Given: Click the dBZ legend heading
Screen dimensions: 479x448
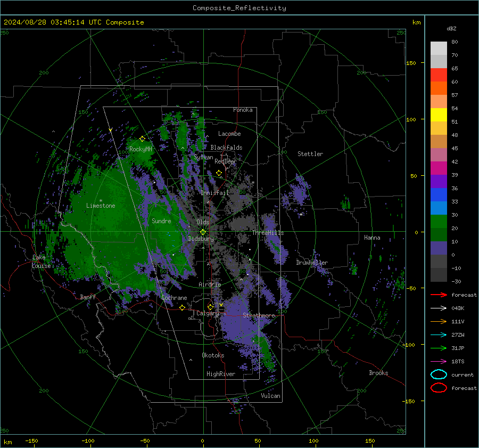Looking at the screenshot, I should [451, 28].
